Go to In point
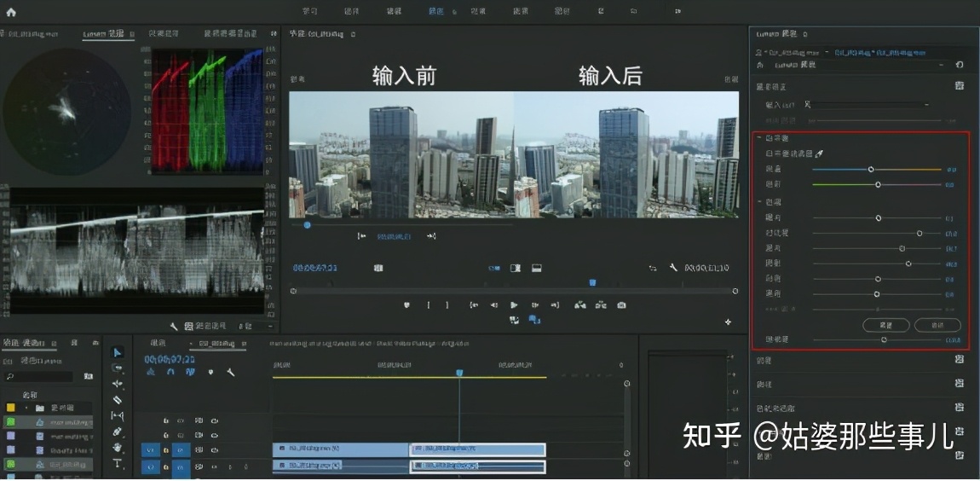This screenshot has height=481, width=980. pyautogui.click(x=474, y=305)
